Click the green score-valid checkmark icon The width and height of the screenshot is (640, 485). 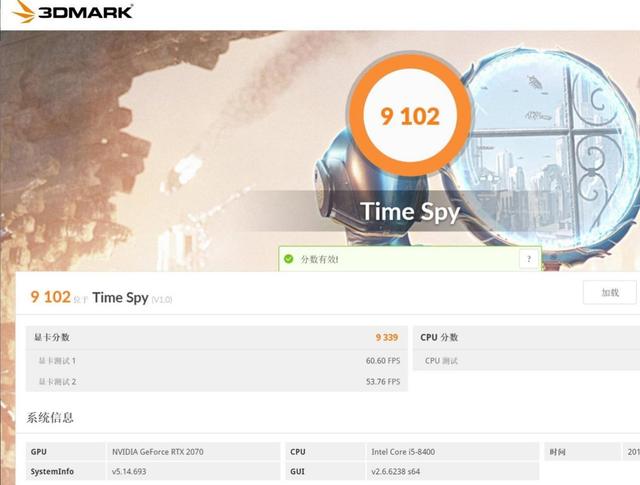(289, 259)
